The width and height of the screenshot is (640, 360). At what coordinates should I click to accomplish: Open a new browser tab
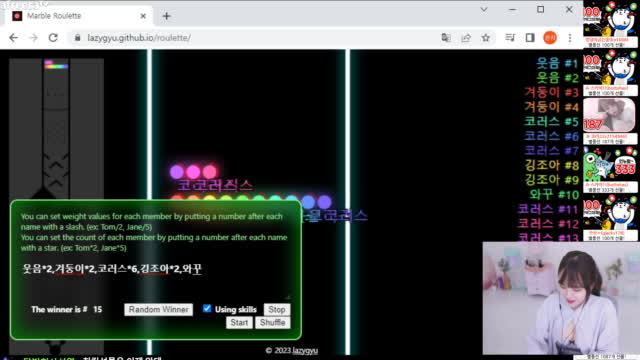click(x=167, y=16)
